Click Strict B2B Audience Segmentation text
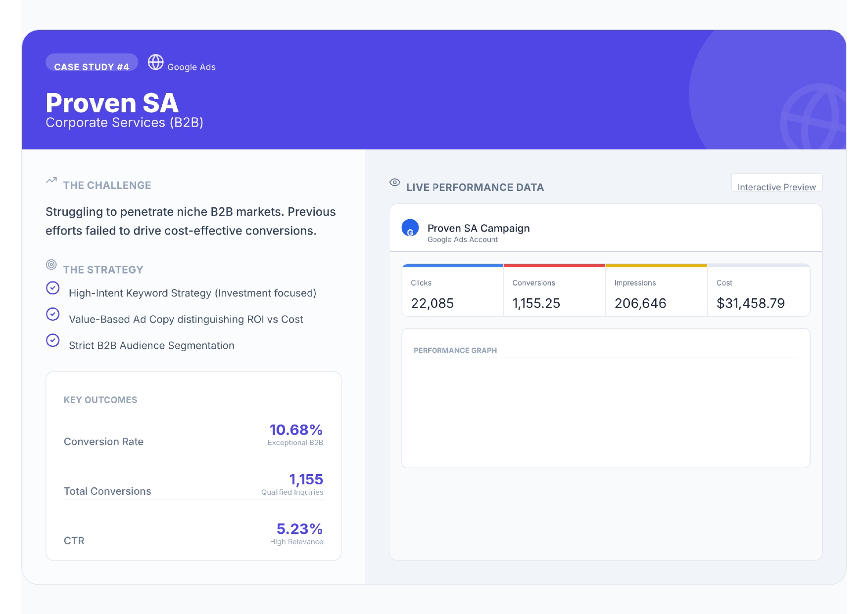Screen dimensions: 868x614 [152, 346]
